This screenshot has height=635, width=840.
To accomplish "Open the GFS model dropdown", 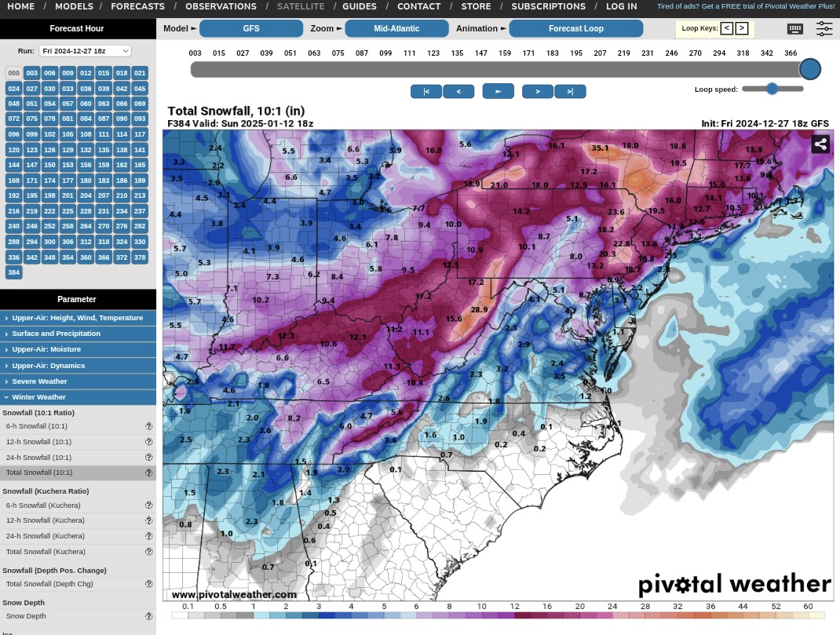I will [x=250, y=29].
